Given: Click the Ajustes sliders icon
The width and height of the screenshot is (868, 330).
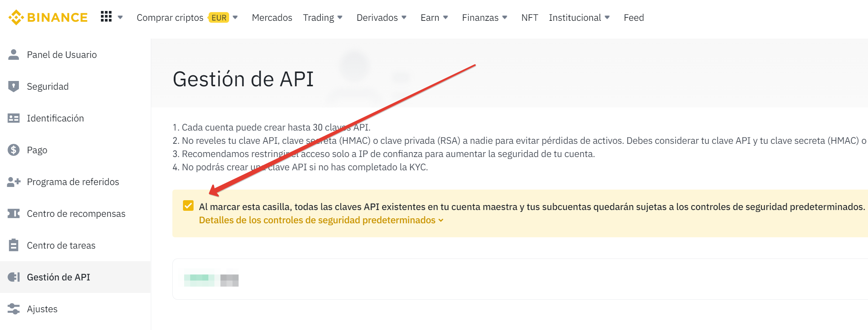Looking at the screenshot, I should (x=14, y=309).
